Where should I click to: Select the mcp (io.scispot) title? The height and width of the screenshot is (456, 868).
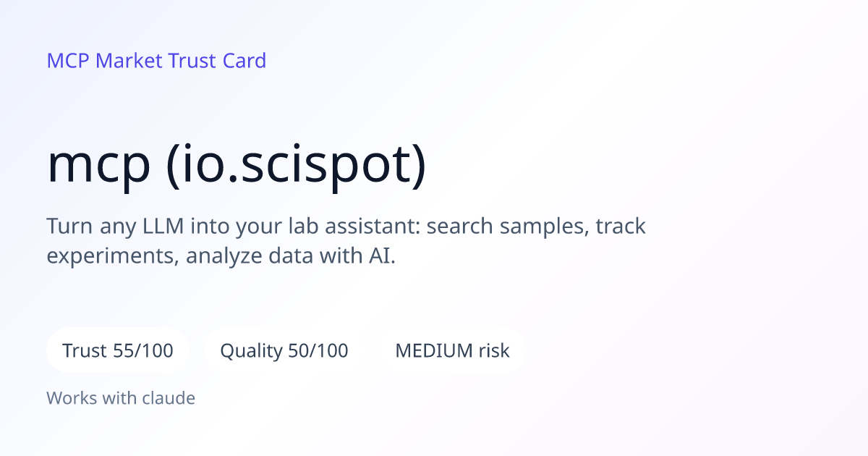tap(237, 166)
